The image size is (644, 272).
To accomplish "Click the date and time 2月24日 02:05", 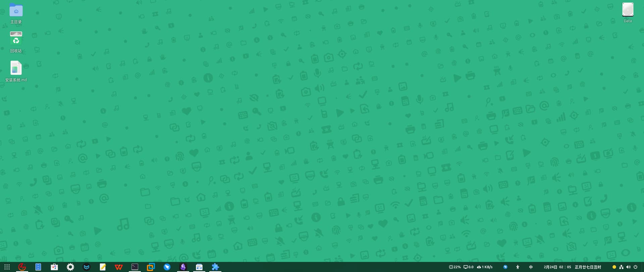I will click(557, 267).
